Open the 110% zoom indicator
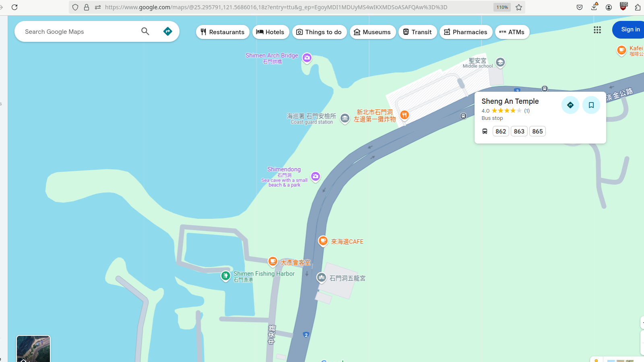 tap(502, 7)
